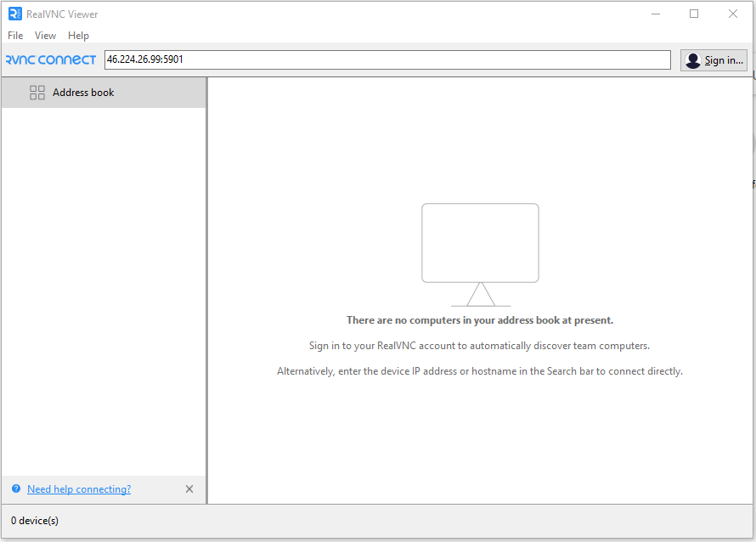Select Address book in the sidebar
Image resolution: width=756 pixels, height=542 pixels.
click(104, 93)
